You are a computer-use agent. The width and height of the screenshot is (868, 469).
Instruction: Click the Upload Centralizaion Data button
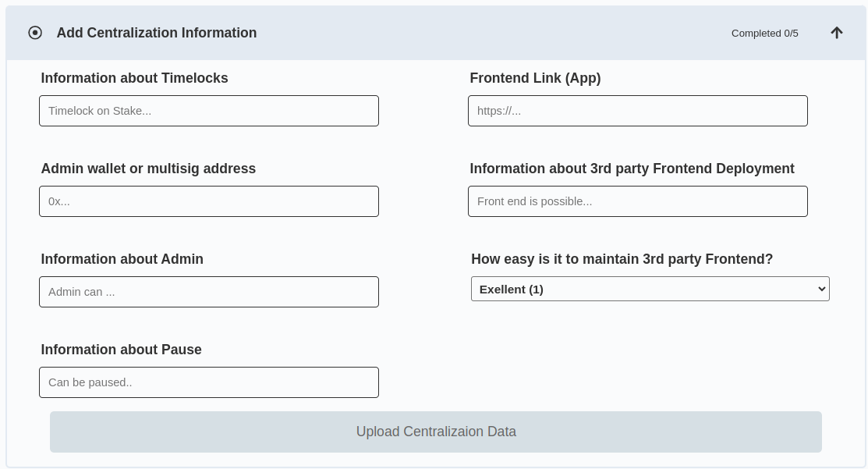coord(436,432)
